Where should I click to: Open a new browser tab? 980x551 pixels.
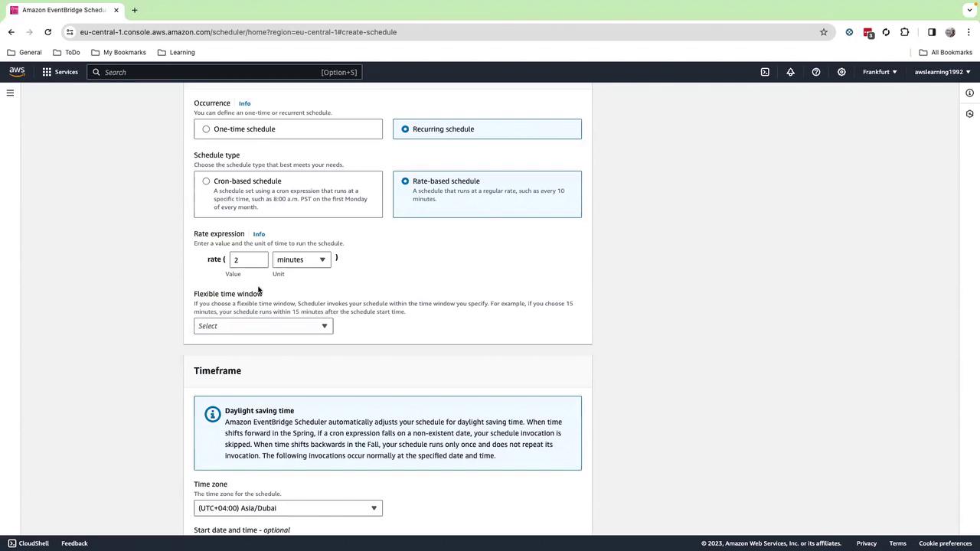134,10
